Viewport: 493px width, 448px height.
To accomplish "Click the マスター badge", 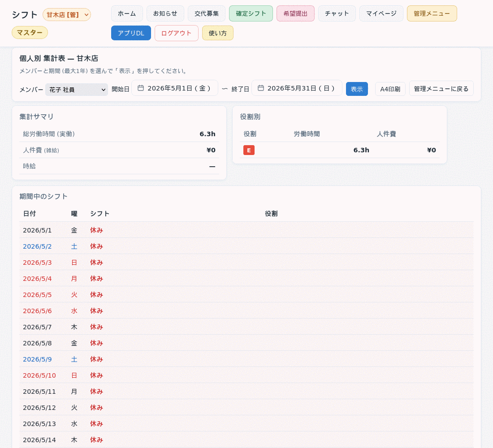I will coord(30,33).
